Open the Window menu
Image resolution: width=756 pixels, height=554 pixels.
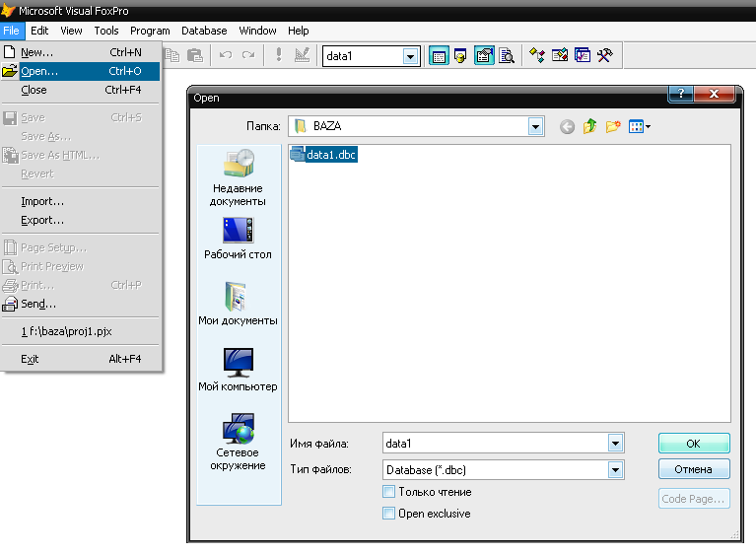coord(257,31)
